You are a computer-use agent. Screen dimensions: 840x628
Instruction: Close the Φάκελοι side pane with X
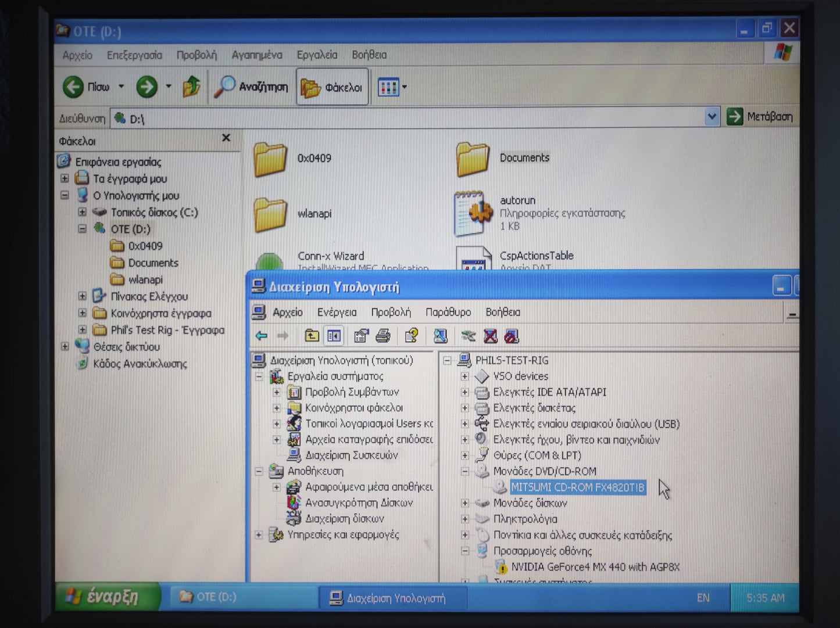click(x=226, y=138)
